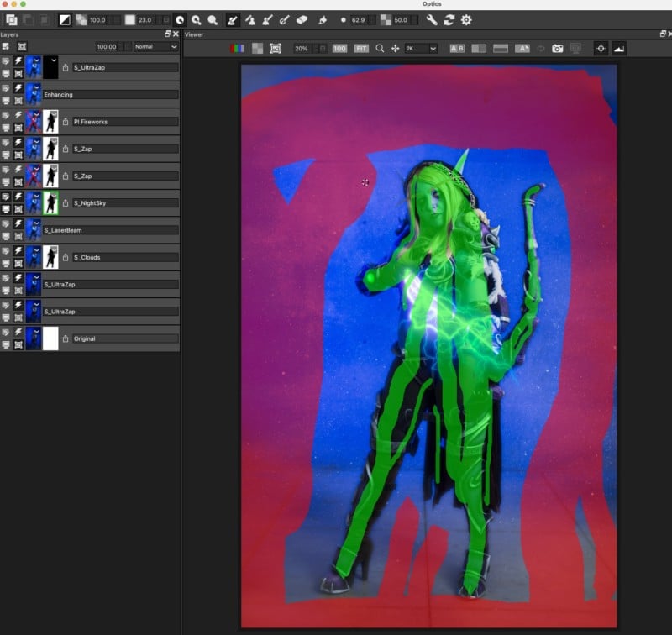Click the 100 zoom button
This screenshot has width=672, height=635.
(x=339, y=49)
